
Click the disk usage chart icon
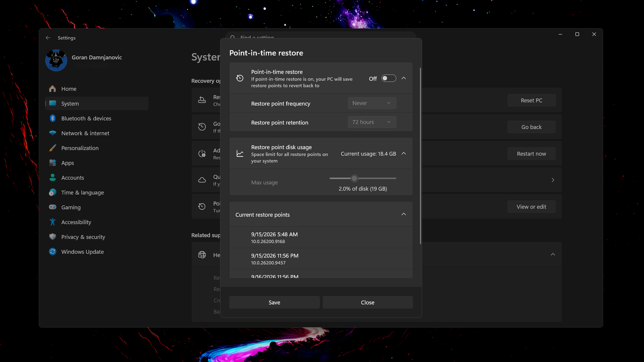pos(240,154)
